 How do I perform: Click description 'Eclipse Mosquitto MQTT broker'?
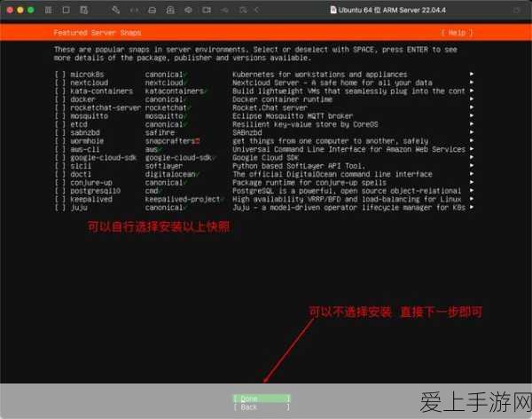[293, 116]
